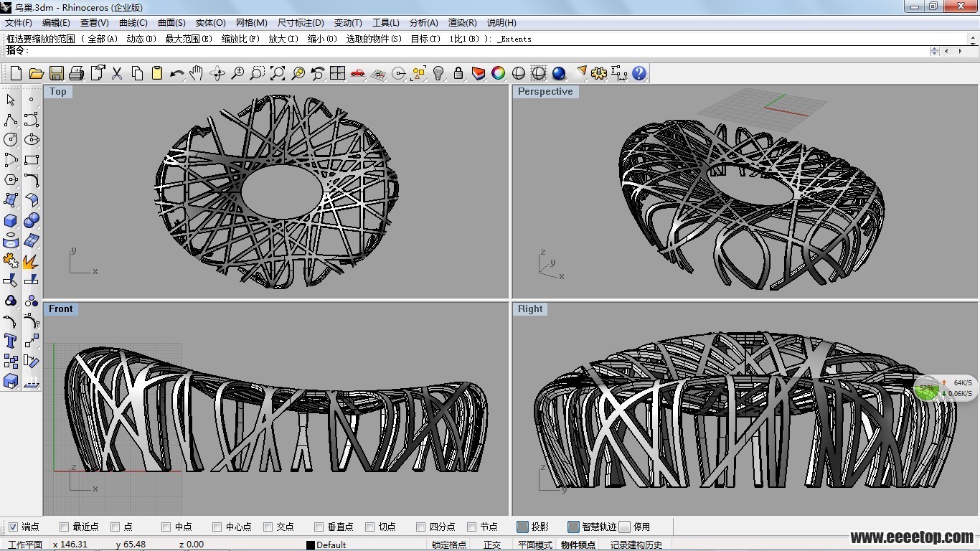Choose 最大范围(E) option in command line
Image resolution: width=980 pixels, height=551 pixels.
[x=189, y=39]
